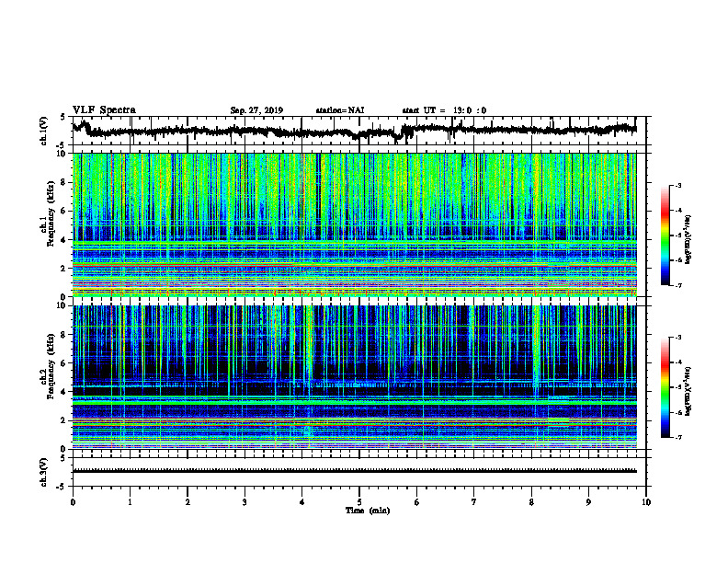Image resolution: width=728 pixels, height=563 pixels.
Task: Click inside the ch.1 spectrogram panel
Action: [355, 224]
